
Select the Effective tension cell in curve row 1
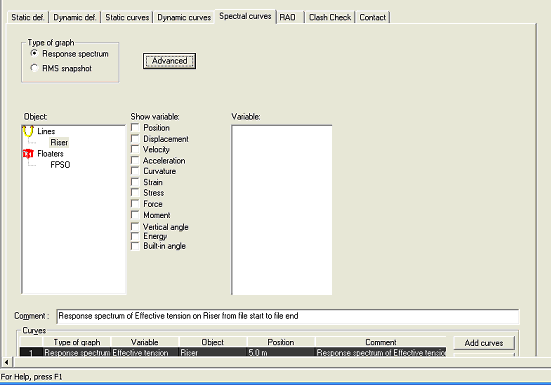[144, 352]
